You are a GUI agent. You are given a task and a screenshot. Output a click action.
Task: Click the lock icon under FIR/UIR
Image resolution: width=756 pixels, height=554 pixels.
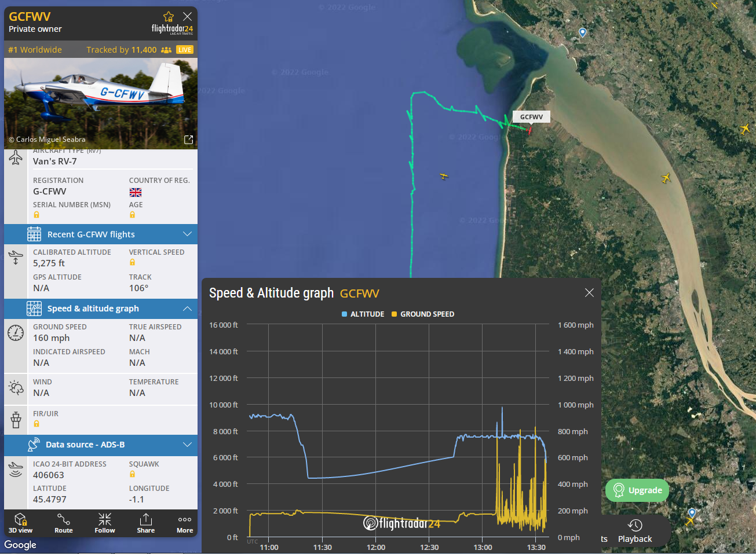pos(36,424)
